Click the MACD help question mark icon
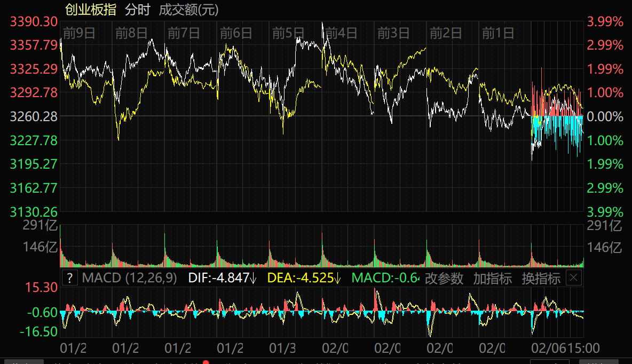The height and width of the screenshot is (364, 632). click(70, 278)
